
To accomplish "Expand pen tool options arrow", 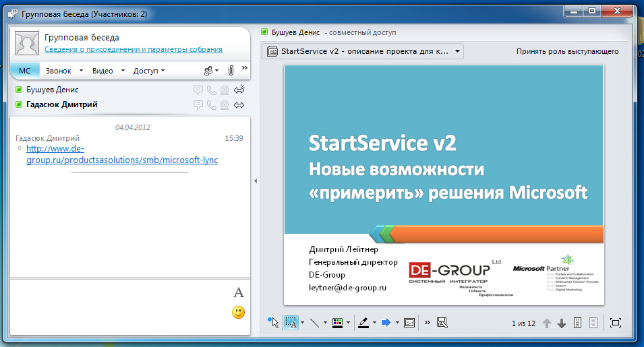I will [374, 323].
